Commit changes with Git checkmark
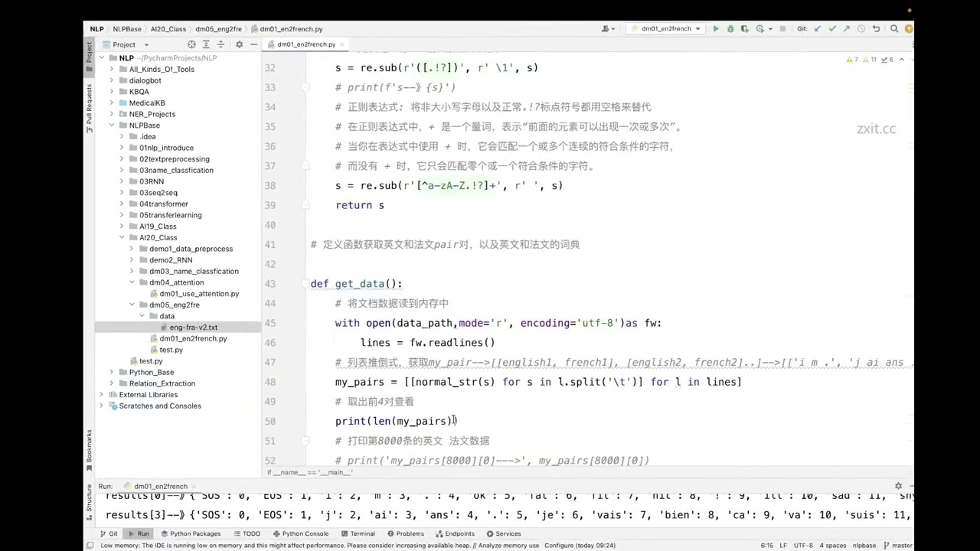The image size is (980, 551). coord(832,29)
